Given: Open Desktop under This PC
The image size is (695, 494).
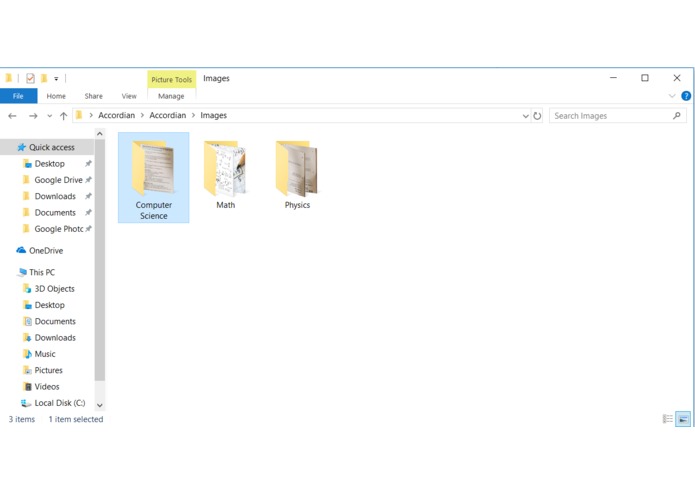Looking at the screenshot, I should [50, 305].
